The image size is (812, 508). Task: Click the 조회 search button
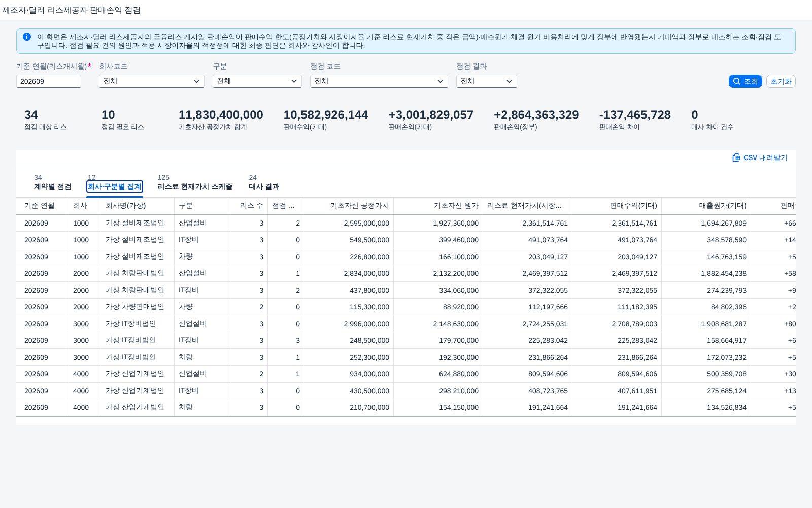click(x=746, y=81)
